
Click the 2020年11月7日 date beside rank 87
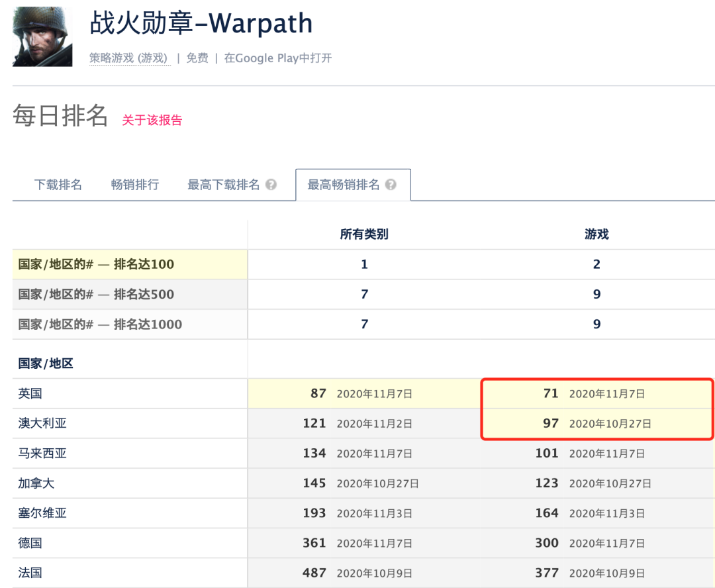click(374, 394)
